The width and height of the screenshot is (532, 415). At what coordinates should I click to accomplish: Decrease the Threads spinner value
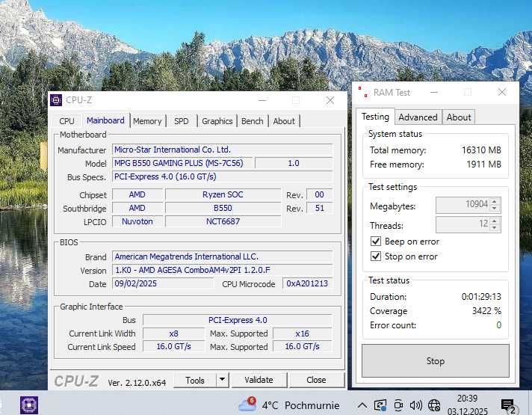point(495,227)
